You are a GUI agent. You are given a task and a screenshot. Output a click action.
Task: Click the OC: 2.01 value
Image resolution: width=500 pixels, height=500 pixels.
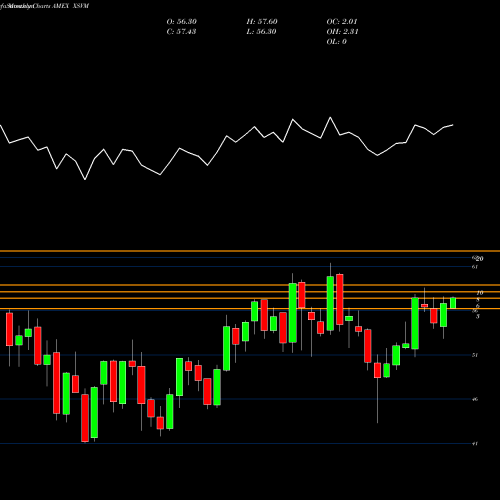pyautogui.click(x=342, y=22)
